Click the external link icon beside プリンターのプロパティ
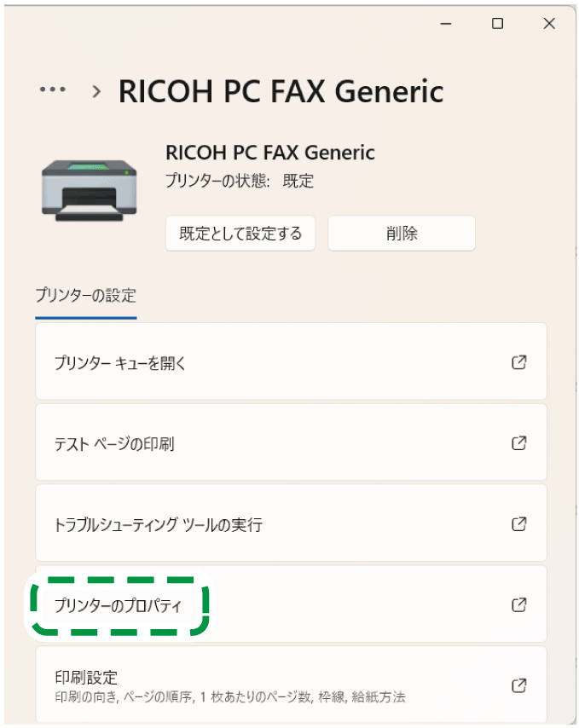Image resolution: width=579 pixels, height=728 pixels. (x=518, y=604)
